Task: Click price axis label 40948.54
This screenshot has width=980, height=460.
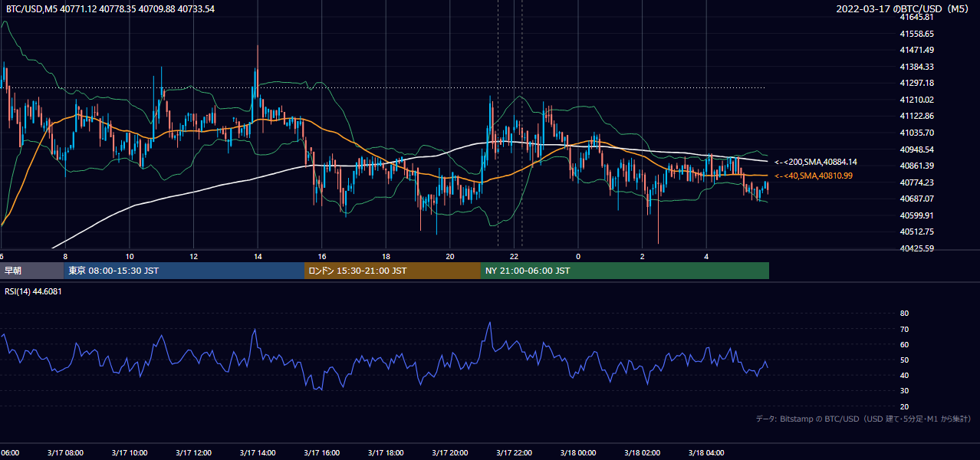Action: point(916,149)
